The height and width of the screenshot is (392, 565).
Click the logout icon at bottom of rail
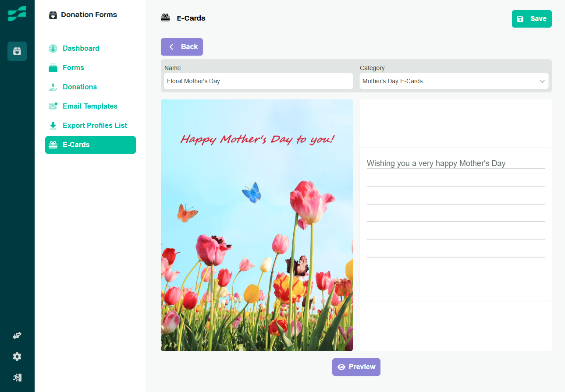pyautogui.click(x=17, y=378)
